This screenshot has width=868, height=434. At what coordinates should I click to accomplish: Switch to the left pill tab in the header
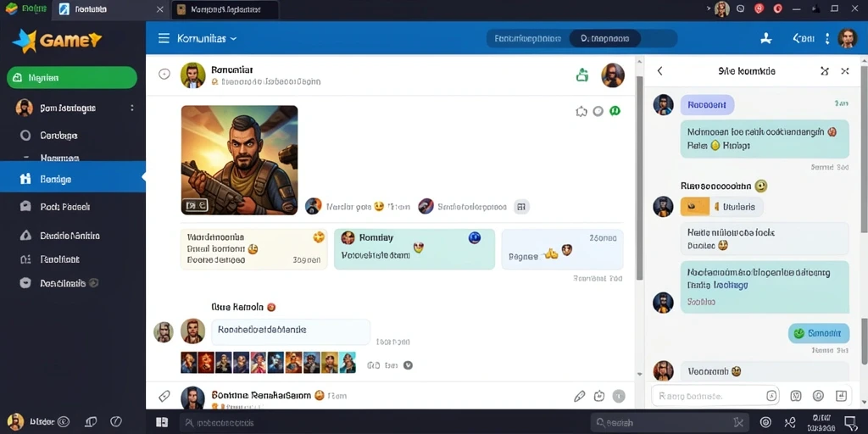(527, 38)
